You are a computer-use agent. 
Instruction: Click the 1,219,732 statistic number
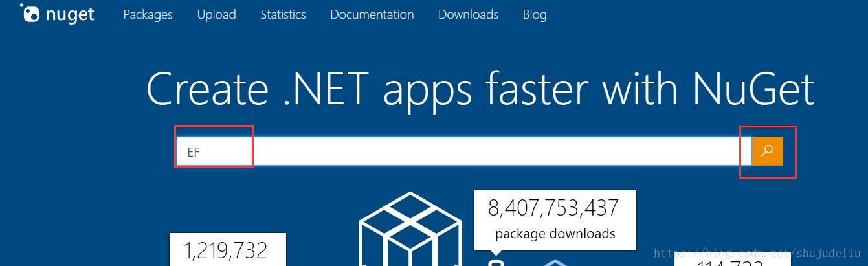pyautogui.click(x=226, y=251)
